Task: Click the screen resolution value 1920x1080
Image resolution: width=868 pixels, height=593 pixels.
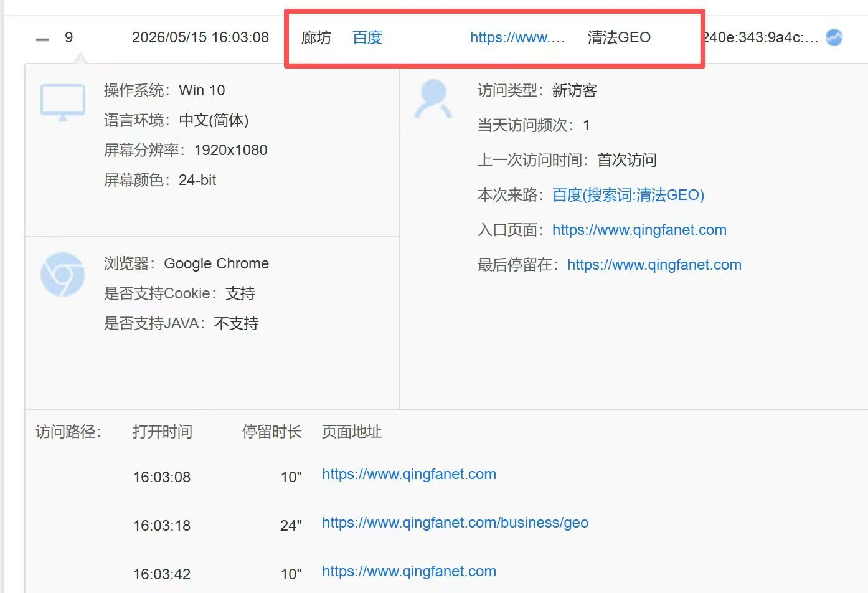Action: click(x=230, y=150)
